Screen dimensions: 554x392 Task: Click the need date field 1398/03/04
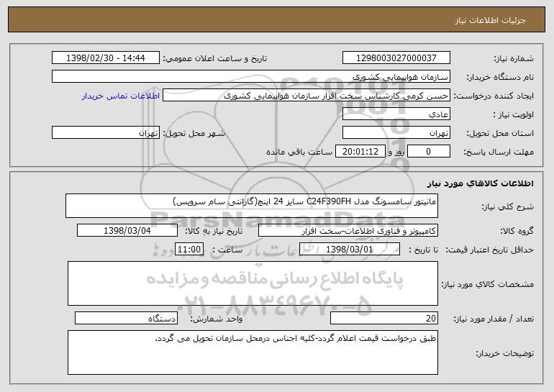pyautogui.click(x=127, y=231)
